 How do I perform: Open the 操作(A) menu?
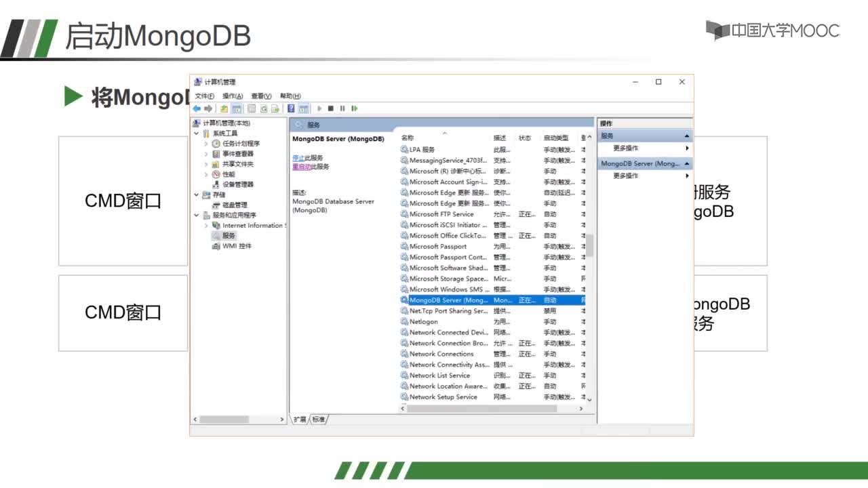(233, 96)
